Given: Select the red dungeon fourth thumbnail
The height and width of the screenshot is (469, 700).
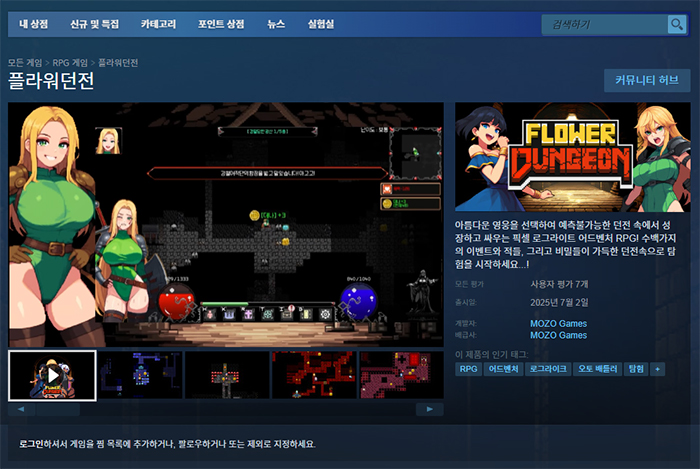Looking at the screenshot, I should pyautogui.click(x=314, y=375).
